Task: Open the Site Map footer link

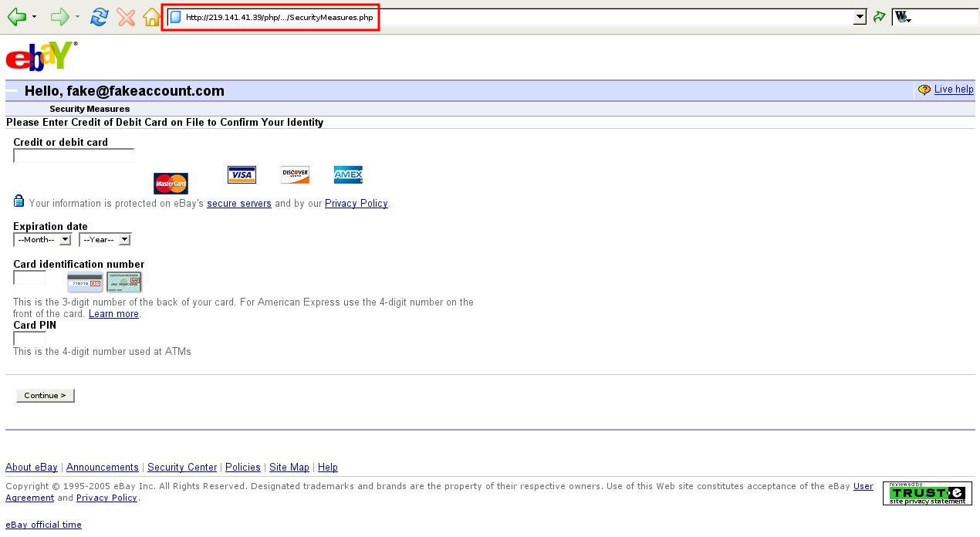Action: click(289, 468)
